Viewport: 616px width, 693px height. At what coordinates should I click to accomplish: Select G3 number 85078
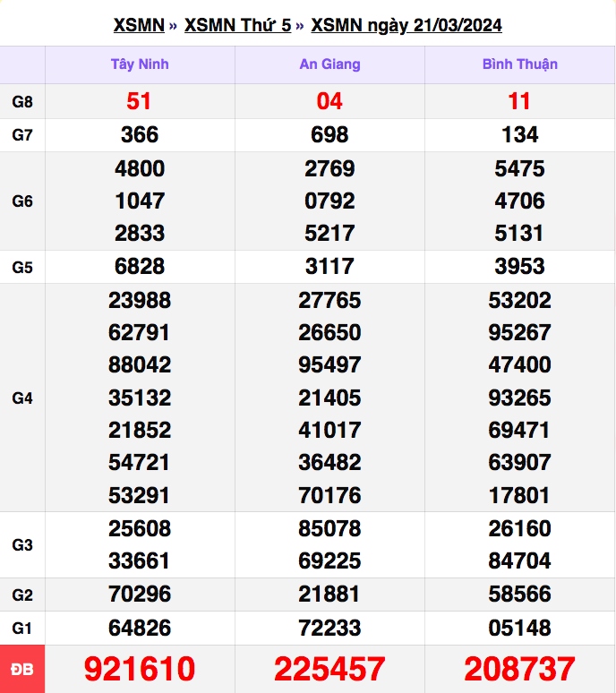tap(329, 528)
